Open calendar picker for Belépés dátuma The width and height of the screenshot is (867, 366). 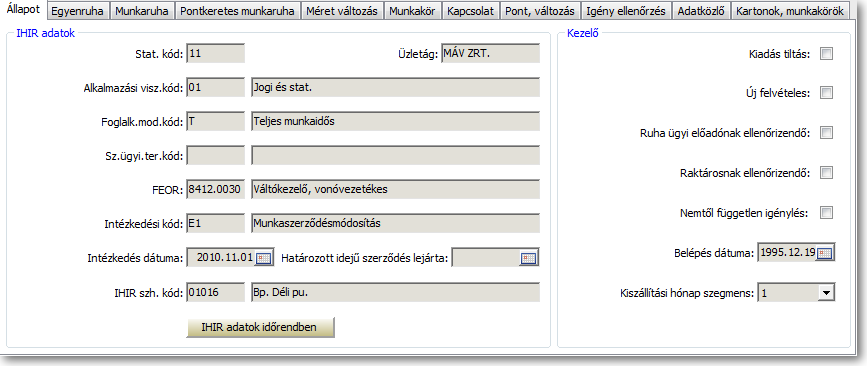tap(824, 253)
